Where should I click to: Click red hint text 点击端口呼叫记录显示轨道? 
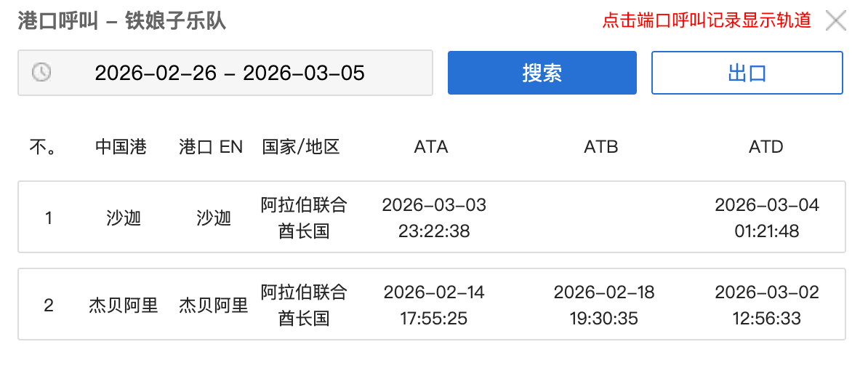pos(707,20)
